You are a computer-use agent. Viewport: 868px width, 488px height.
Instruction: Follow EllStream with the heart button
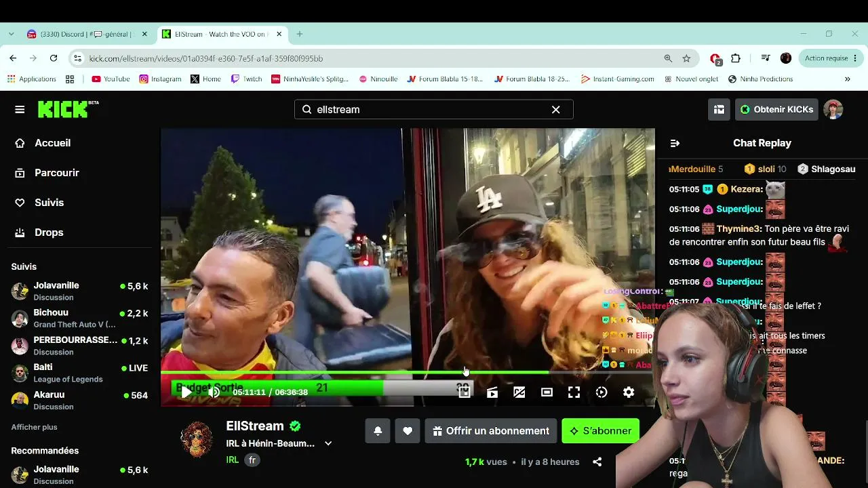tap(408, 430)
